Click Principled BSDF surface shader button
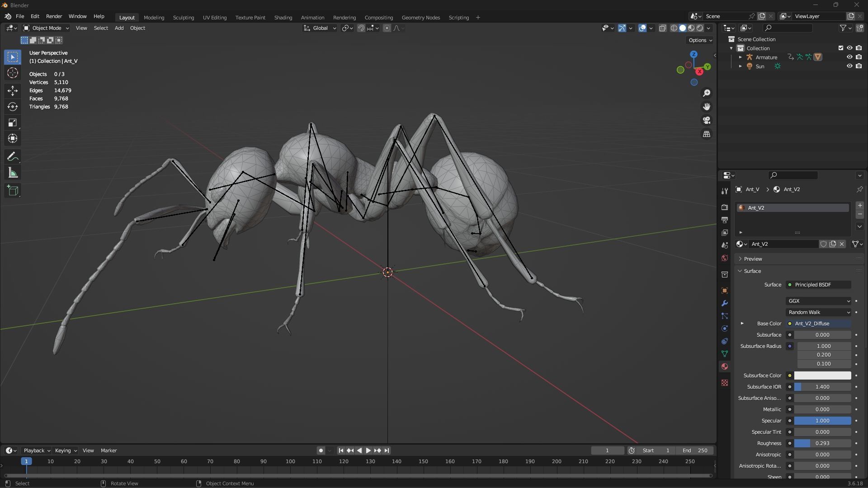 [819, 285]
